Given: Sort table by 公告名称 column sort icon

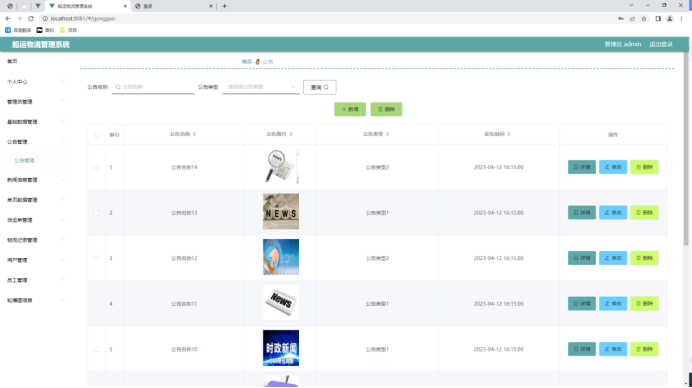Looking at the screenshot, I should pos(195,134).
